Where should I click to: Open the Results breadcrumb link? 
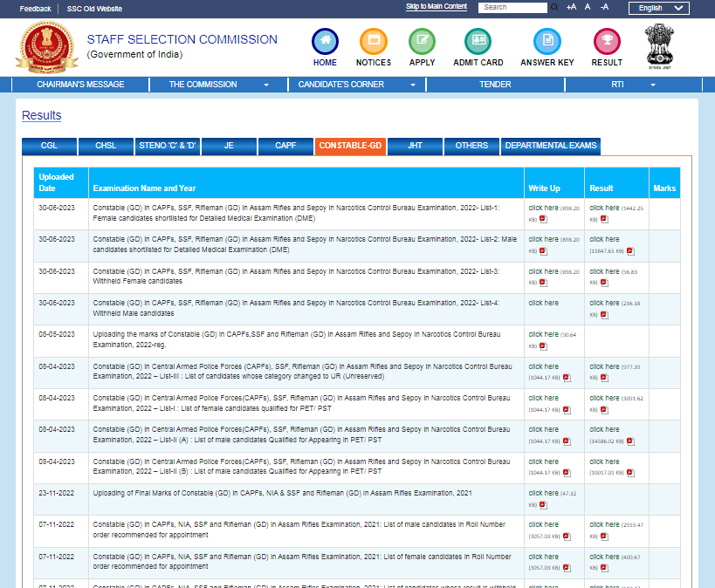click(40, 115)
